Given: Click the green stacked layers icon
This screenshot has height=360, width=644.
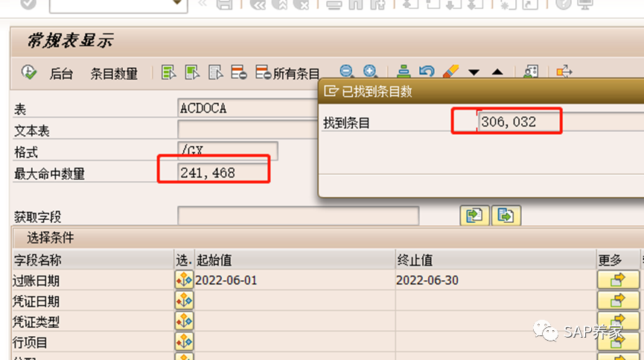Looking at the screenshot, I should click(x=404, y=72).
